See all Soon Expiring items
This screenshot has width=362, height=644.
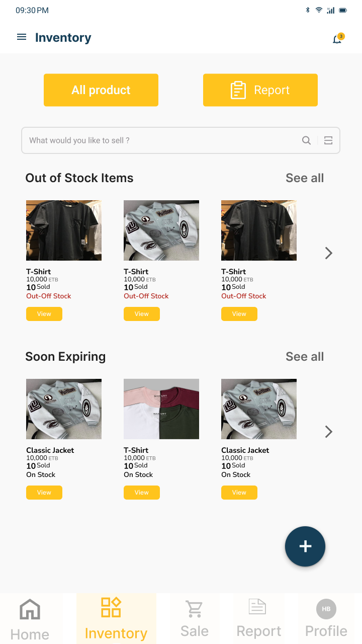[x=305, y=357]
